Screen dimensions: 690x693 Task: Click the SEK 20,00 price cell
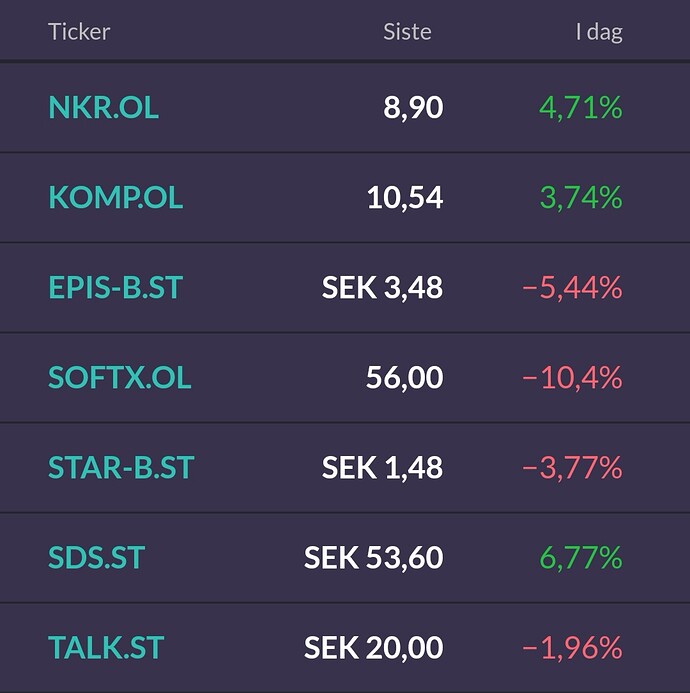(374, 648)
